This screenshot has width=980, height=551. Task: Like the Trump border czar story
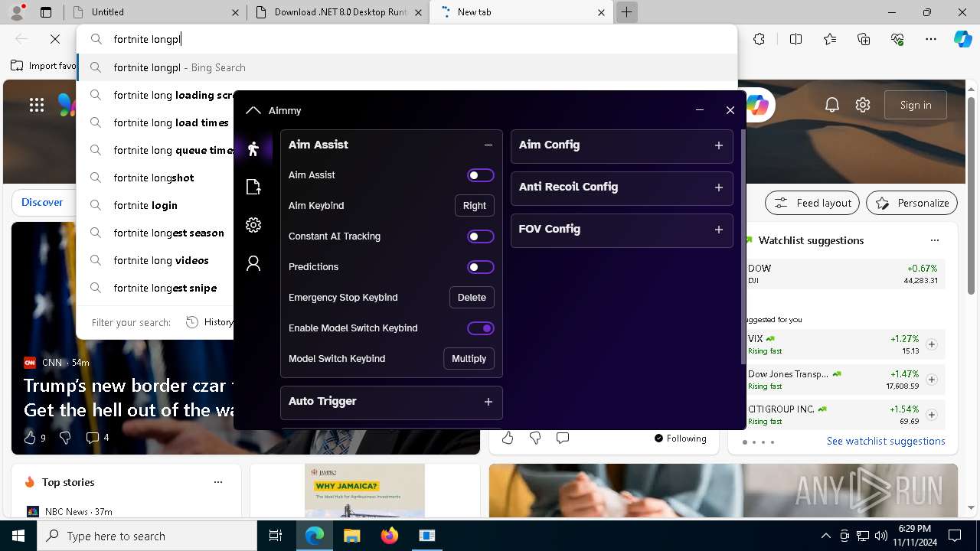[30, 437]
